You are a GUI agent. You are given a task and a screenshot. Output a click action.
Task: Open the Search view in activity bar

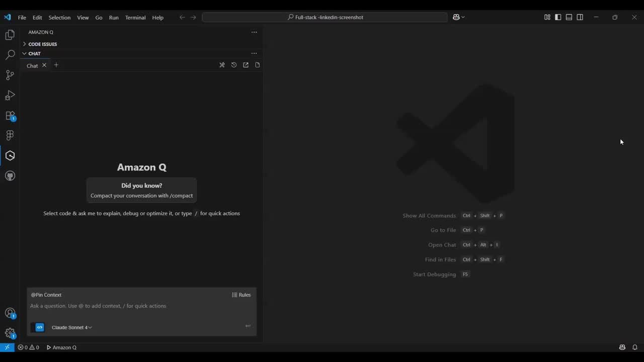[x=10, y=55]
